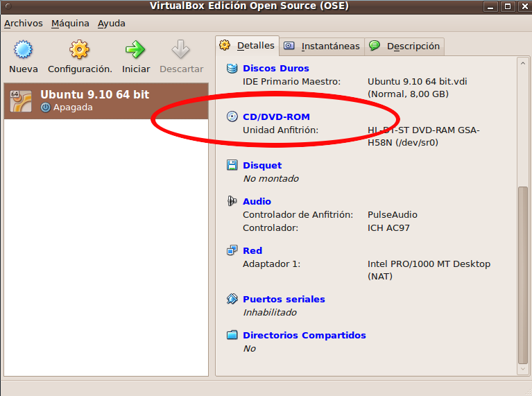Minimize the VirtualBox window

tap(490, 6)
